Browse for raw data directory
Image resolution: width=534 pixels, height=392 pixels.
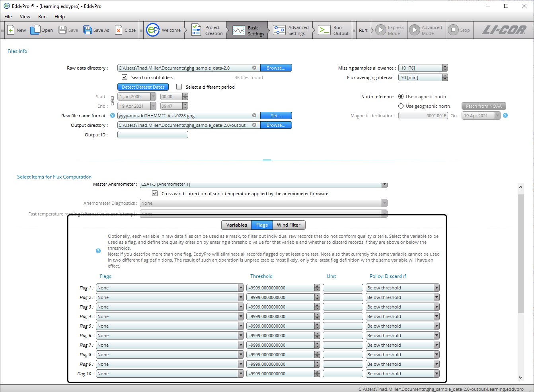click(x=276, y=68)
